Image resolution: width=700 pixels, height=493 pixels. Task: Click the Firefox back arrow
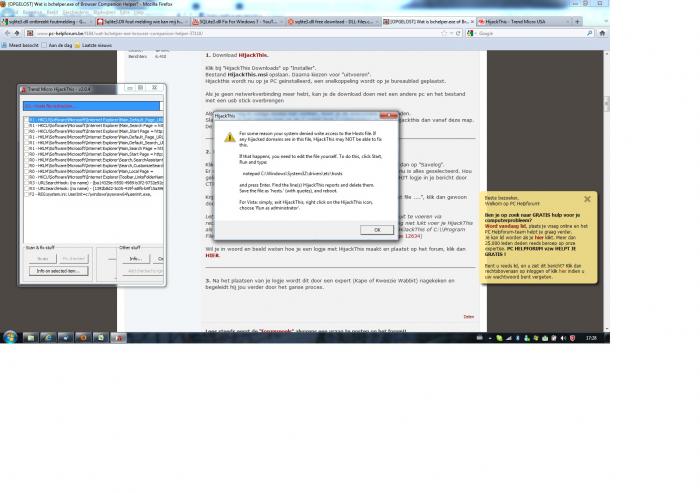[8, 33]
